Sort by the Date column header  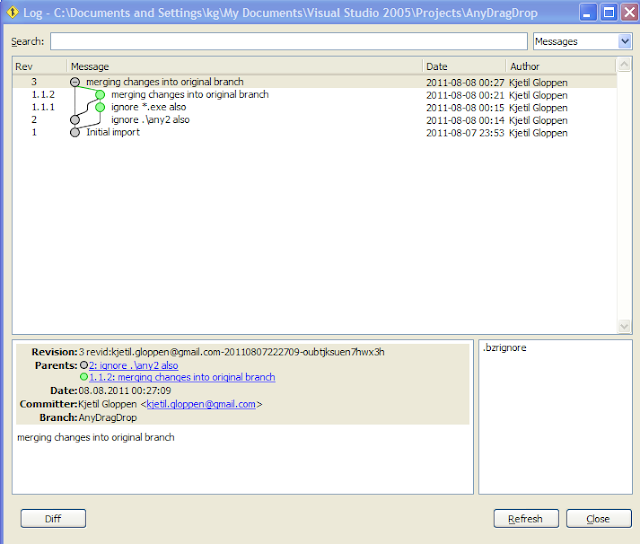[x=464, y=66]
